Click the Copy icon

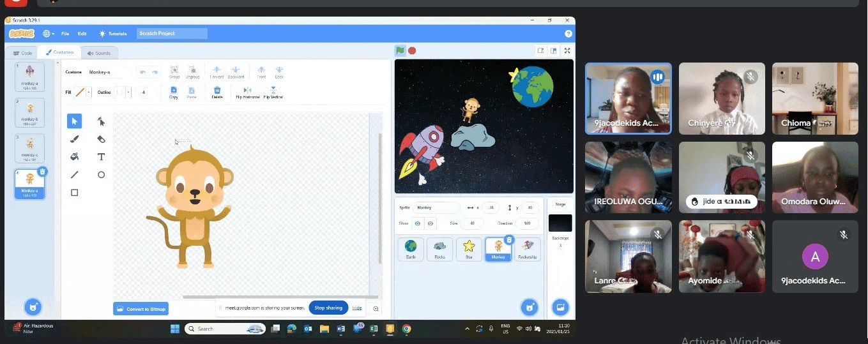tap(174, 93)
